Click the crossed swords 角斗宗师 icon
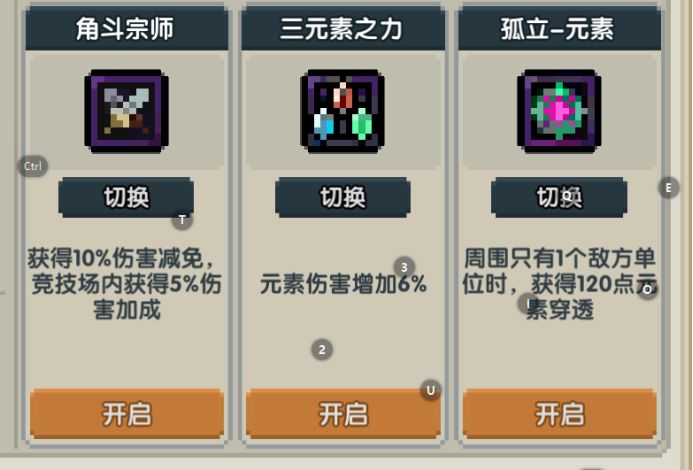The height and width of the screenshot is (470, 693). click(x=126, y=111)
